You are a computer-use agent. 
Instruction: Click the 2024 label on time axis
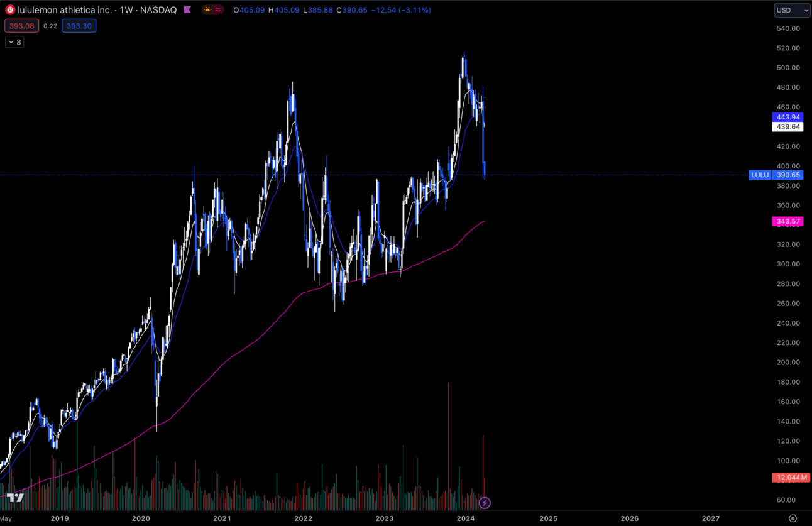(466, 518)
